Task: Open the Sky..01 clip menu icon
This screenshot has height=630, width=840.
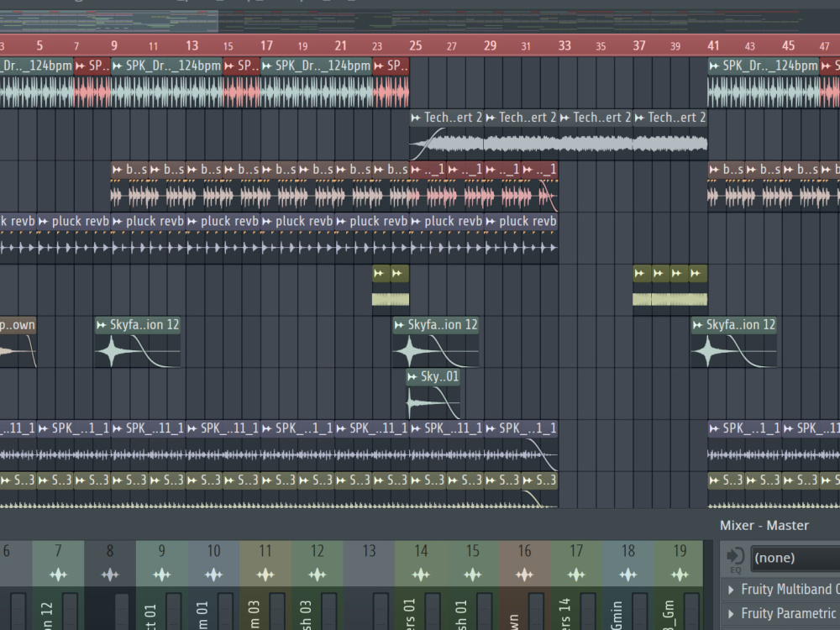Action: coord(412,377)
